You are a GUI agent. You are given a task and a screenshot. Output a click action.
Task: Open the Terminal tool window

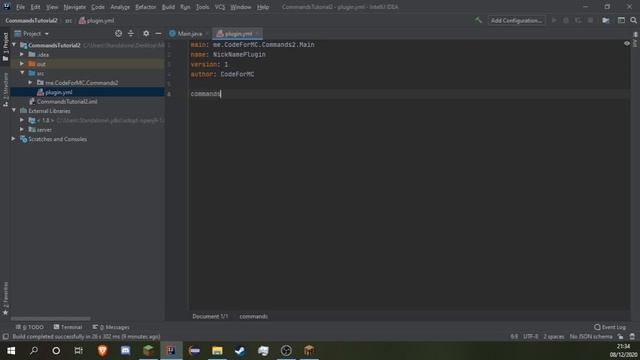pyautogui.click(x=68, y=327)
